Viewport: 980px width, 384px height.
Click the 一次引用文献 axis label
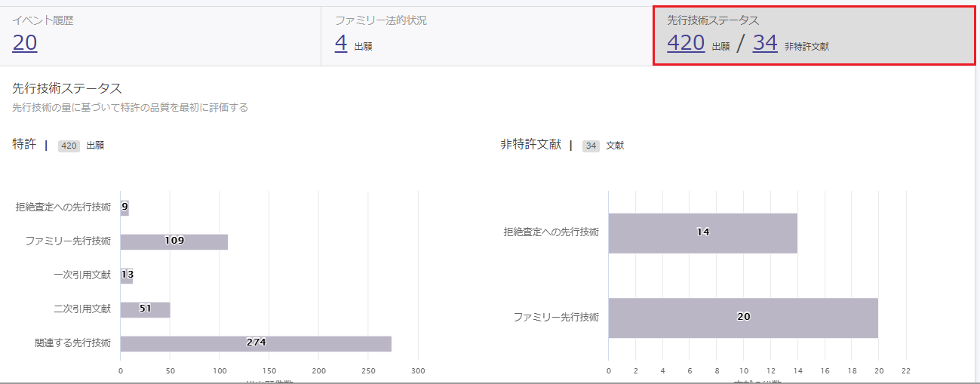point(82,275)
